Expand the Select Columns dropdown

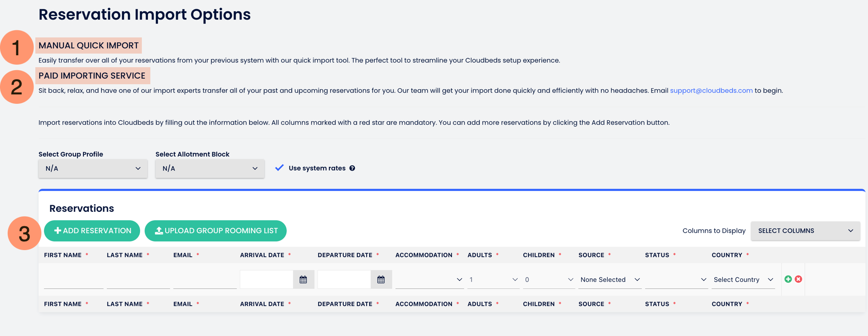click(805, 231)
